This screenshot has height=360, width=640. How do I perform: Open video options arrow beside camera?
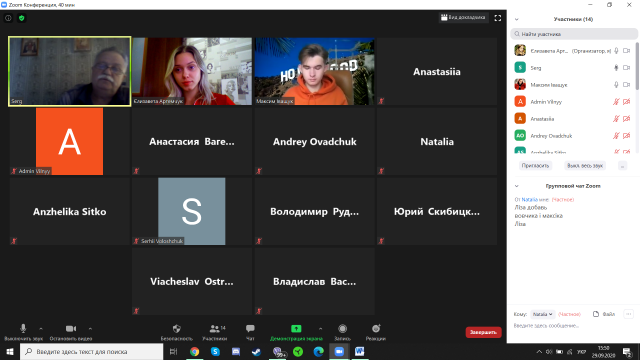[x=90, y=329]
